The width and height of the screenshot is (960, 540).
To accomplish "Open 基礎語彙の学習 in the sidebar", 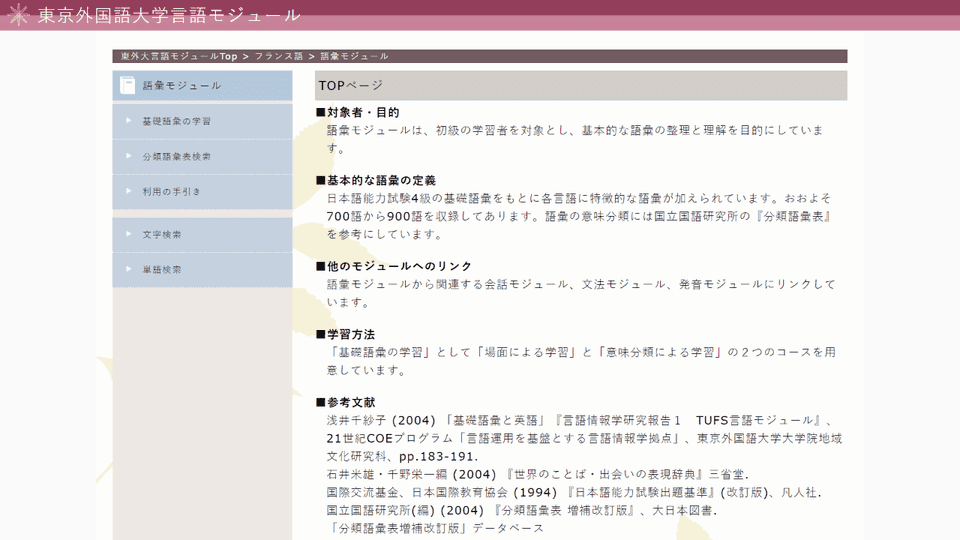I will click(x=176, y=121).
